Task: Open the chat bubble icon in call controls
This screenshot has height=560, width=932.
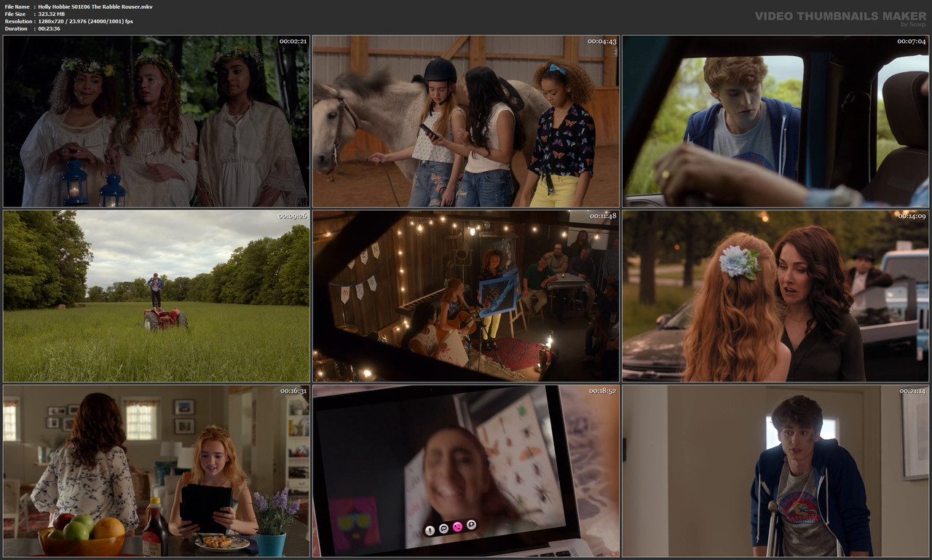Action: click(x=443, y=528)
